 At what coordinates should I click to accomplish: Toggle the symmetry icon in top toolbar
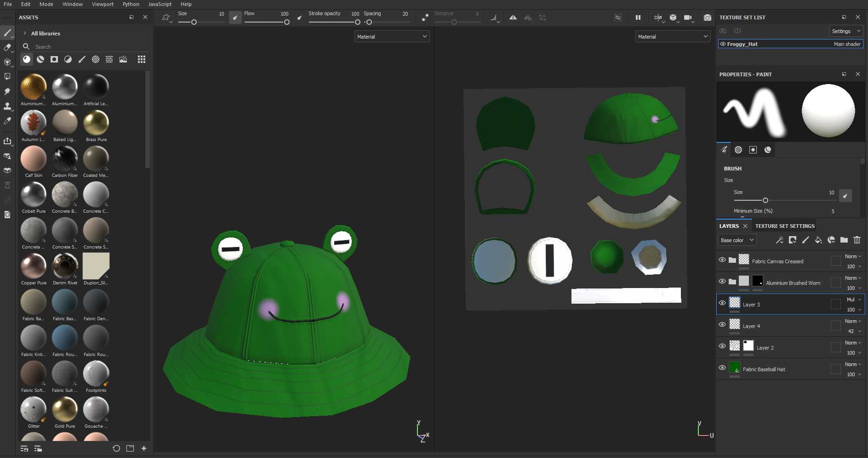tap(513, 17)
